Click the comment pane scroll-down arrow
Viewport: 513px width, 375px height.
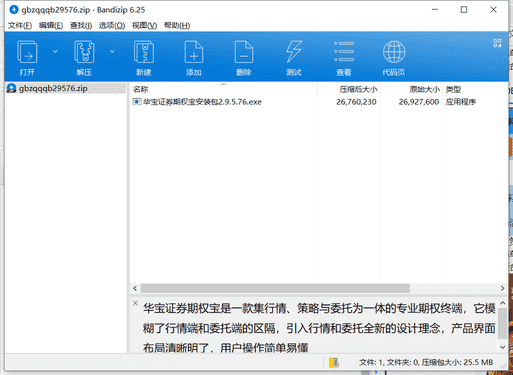coord(503,347)
